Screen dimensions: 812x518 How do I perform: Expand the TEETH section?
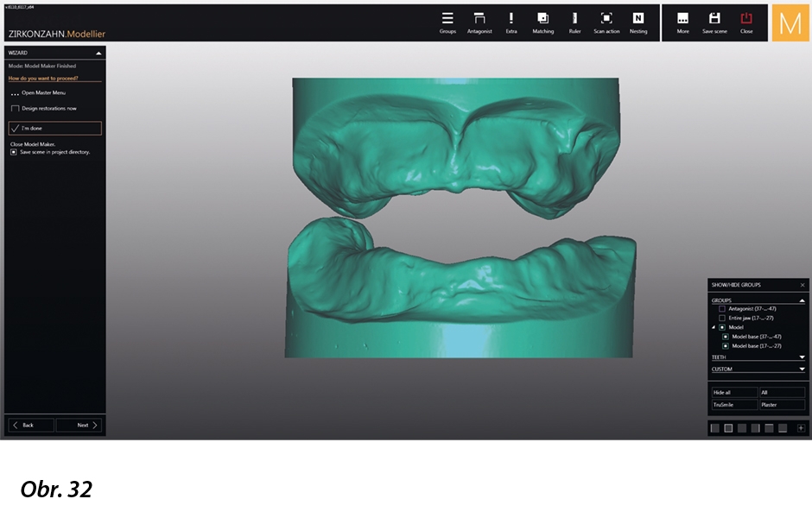802,357
